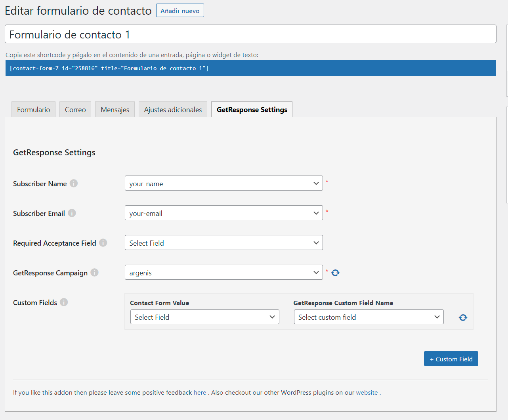This screenshot has width=508, height=420.
Task: Refresh the custom field names list
Action: pyautogui.click(x=463, y=317)
